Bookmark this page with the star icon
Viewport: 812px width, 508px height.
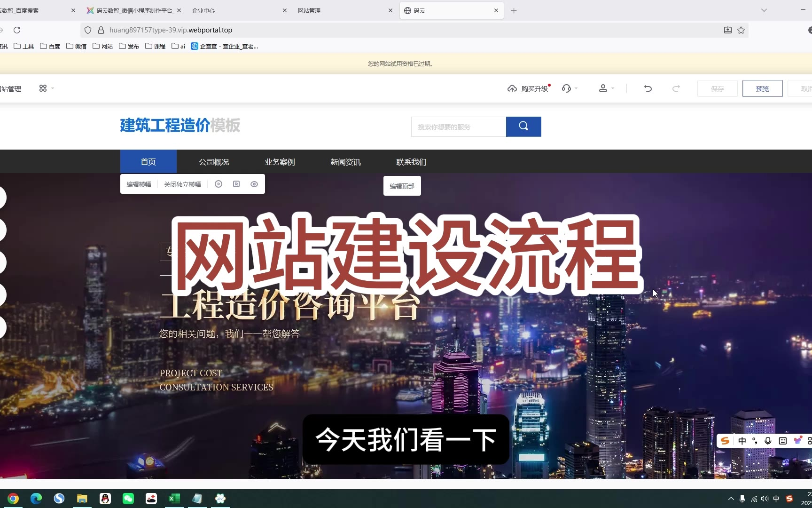[x=741, y=30]
